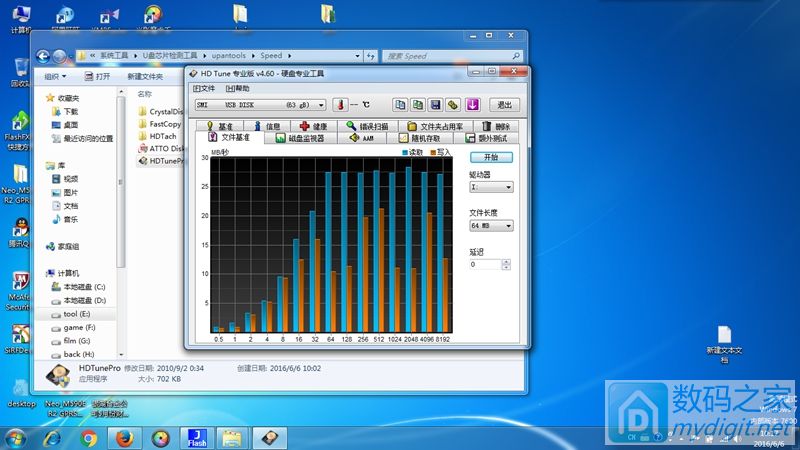
Task: Click 新建文件夹 new folder in Explorer toolbar
Action: pos(145,77)
